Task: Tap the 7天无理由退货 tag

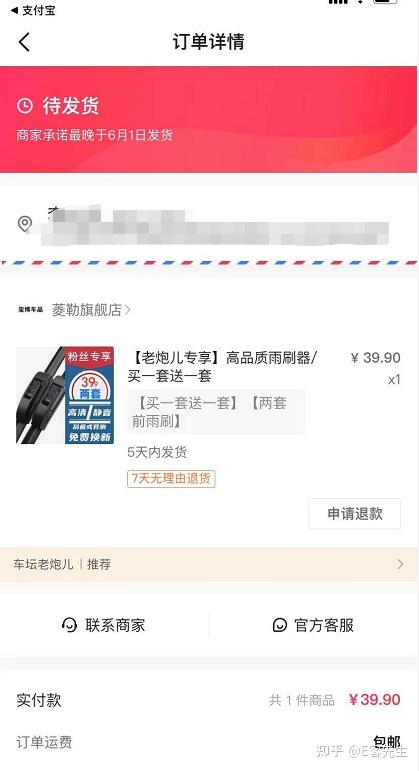Action: coord(171,478)
